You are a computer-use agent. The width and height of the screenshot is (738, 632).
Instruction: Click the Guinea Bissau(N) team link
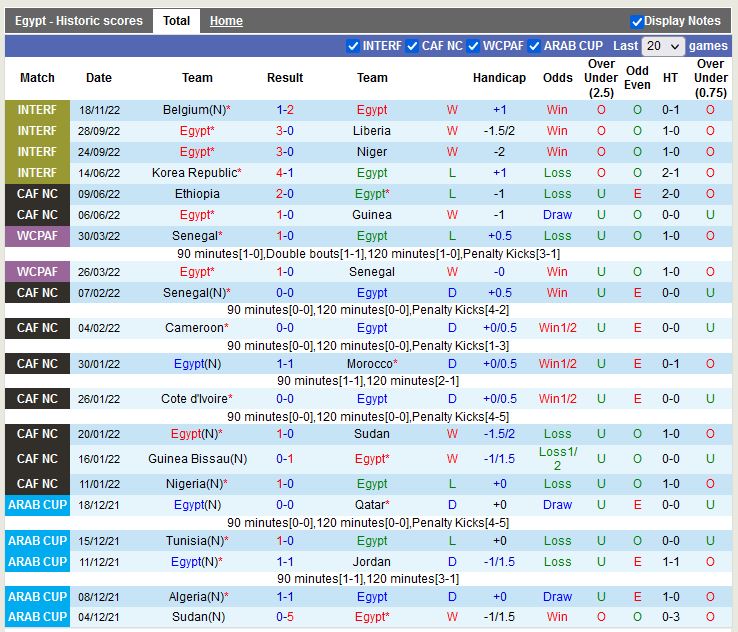[197, 459]
